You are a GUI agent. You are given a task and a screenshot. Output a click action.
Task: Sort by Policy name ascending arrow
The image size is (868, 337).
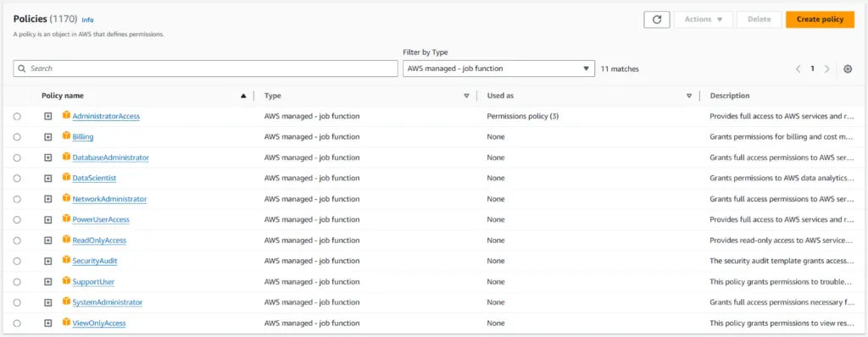pos(243,96)
